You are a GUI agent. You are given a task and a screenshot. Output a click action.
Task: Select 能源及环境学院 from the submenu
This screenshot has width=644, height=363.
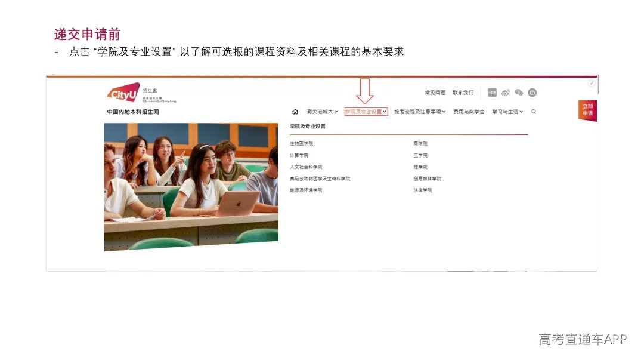(x=306, y=190)
